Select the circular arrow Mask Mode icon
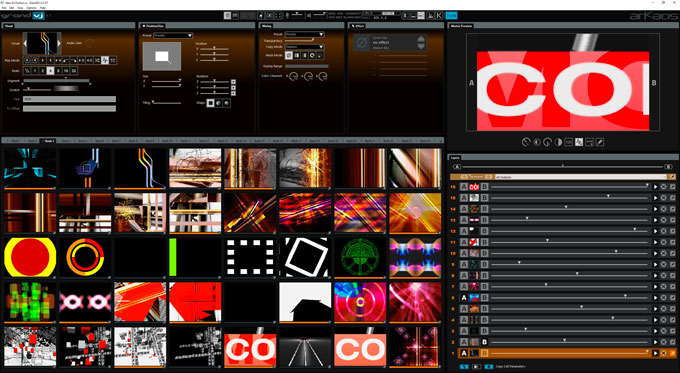The width and height of the screenshot is (680, 373). 312,55
